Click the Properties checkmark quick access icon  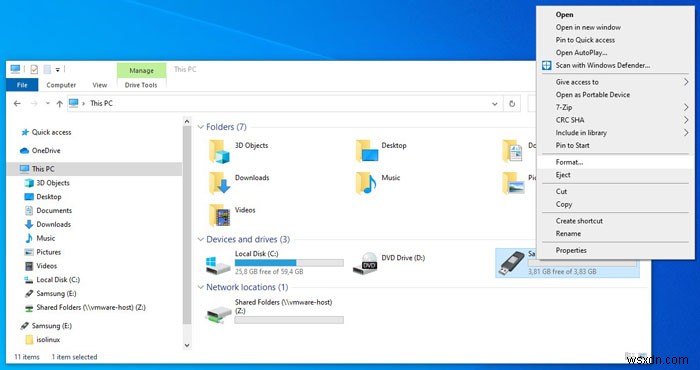pyautogui.click(x=34, y=69)
